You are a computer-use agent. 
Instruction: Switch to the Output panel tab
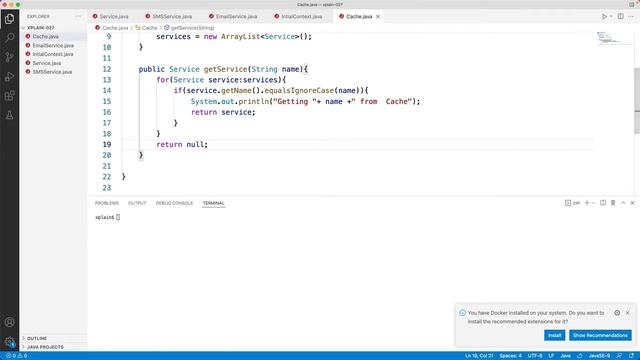pyautogui.click(x=137, y=203)
